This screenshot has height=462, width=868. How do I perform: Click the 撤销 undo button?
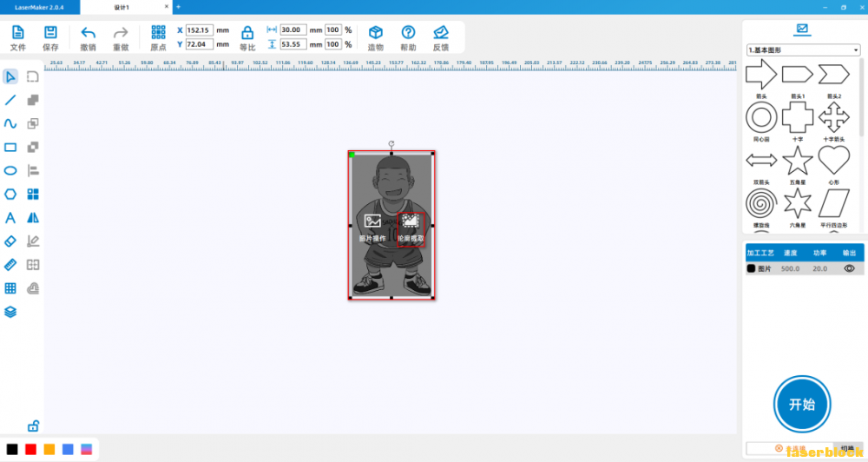pos(88,33)
